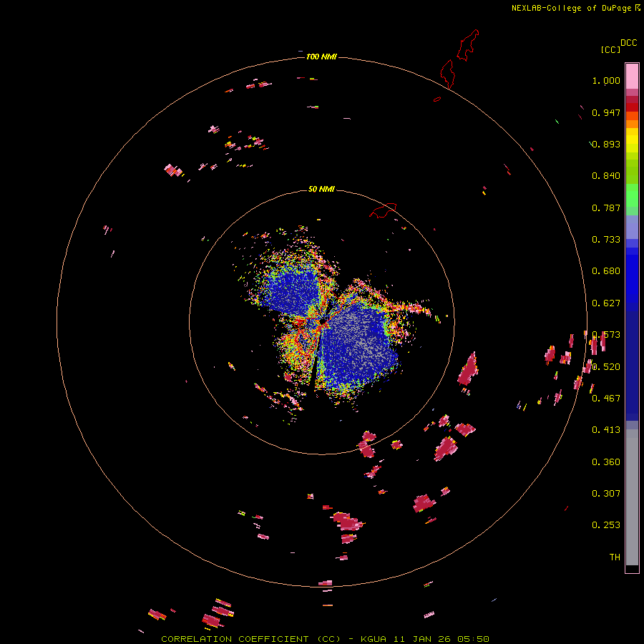Click the [CC] unit label above legend
Image resolution: width=644 pixels, height=644 pixels.
pyautogui.click(x=610, y=49)
